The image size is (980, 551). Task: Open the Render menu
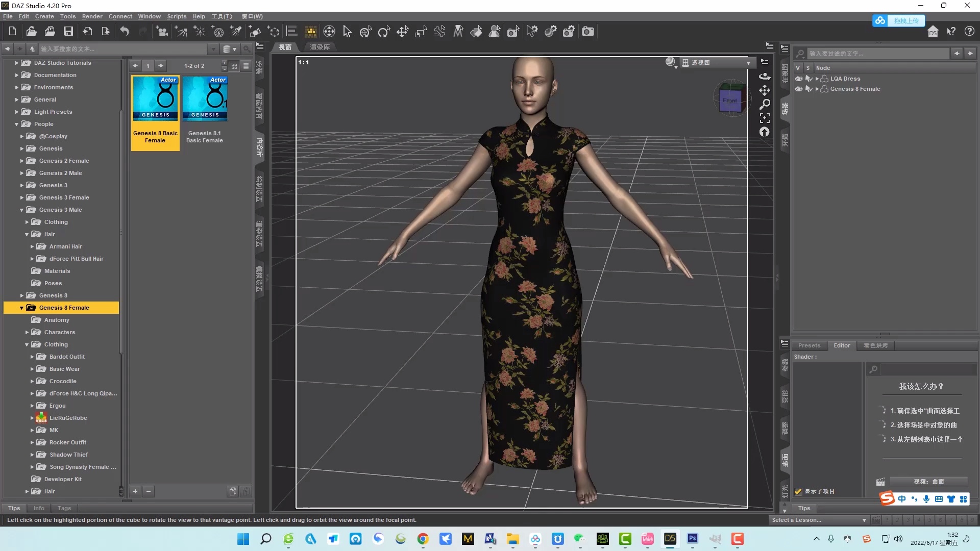(x=92, y=16)
